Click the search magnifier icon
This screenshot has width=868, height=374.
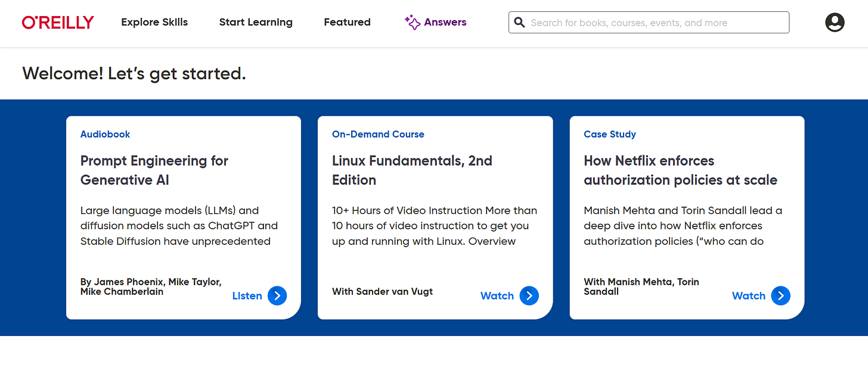pyautogui.click(x=520, y=23)
